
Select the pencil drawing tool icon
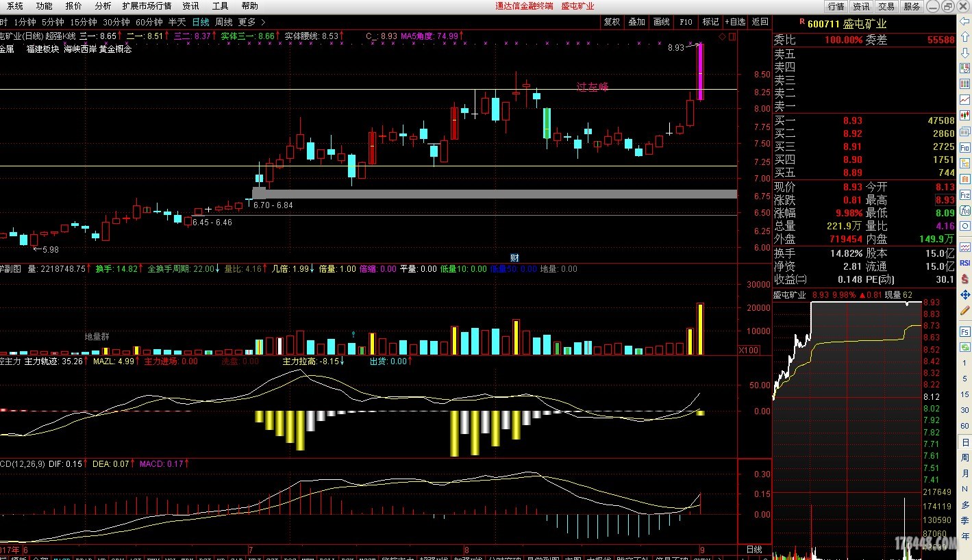coord(965,311)
